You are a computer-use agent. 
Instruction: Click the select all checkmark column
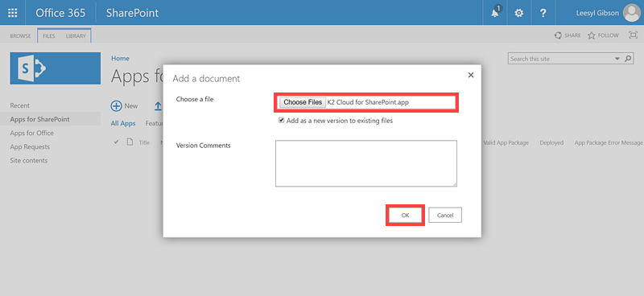point(116,142)
